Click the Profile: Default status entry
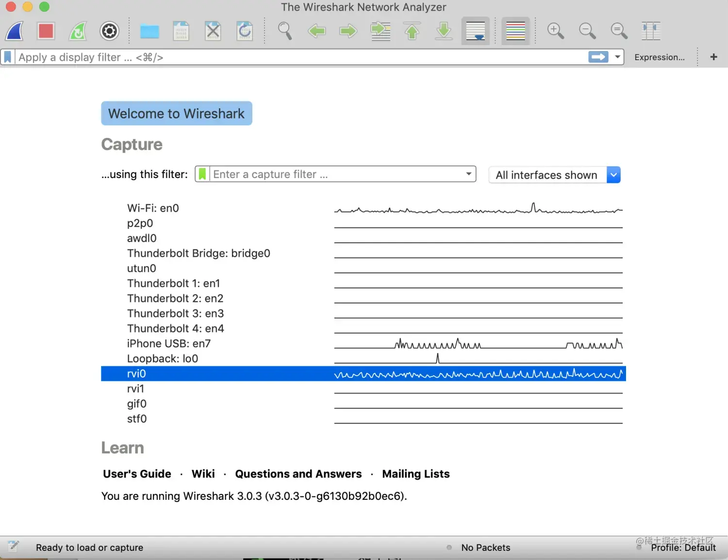This screenshot has width=728, height=560. click(683, 547)
